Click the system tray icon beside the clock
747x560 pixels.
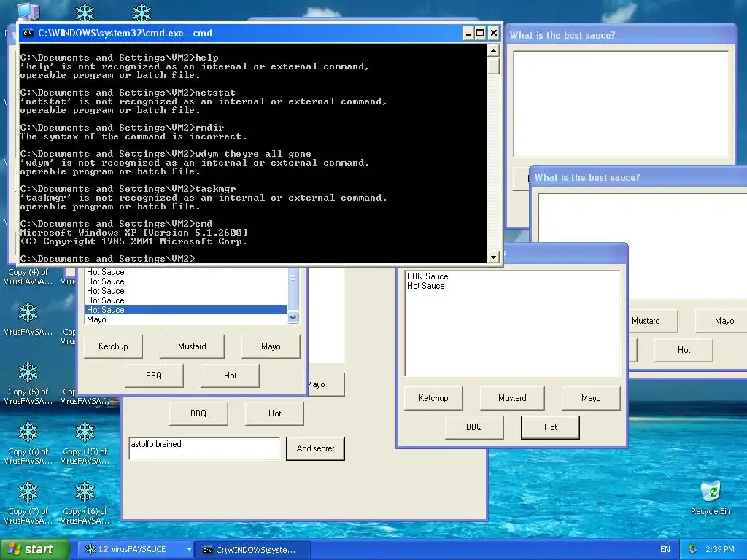point(693,550)
